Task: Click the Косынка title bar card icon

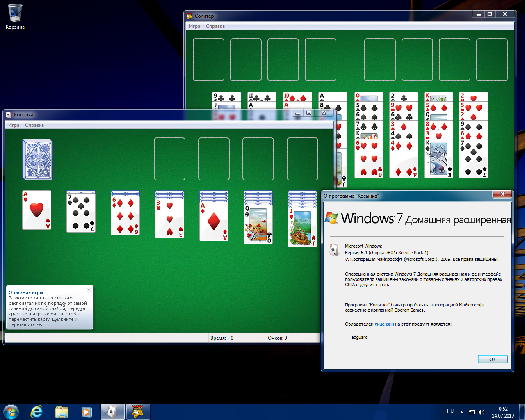Action: pyautogui.click(x=9, y=115)
